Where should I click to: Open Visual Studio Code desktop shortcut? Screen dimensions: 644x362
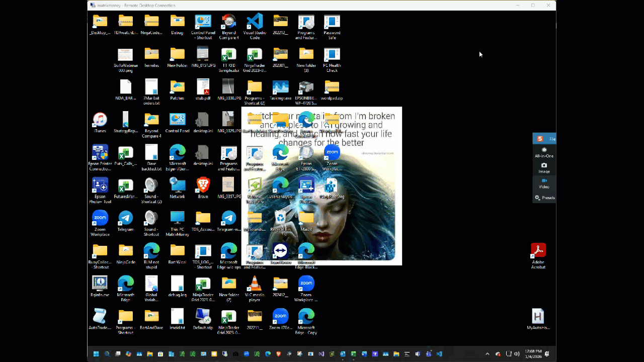tap(255, 22)
